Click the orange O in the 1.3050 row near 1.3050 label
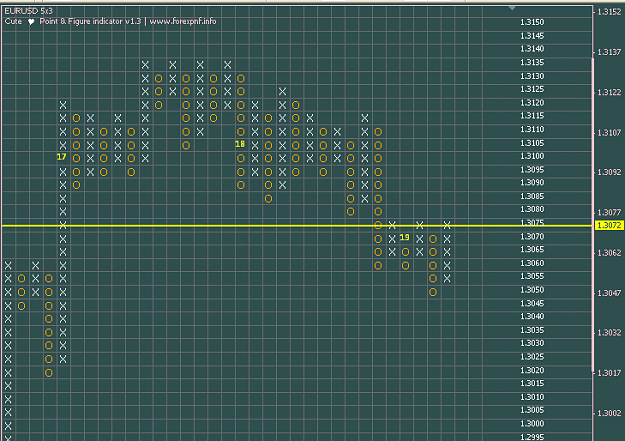Screen dimensions: 625x441 pos(433,292)
